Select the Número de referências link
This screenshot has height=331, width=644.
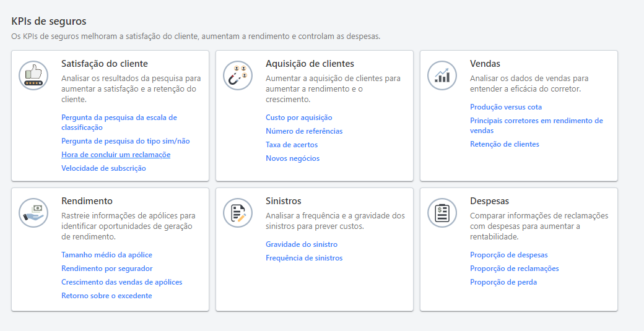[303, 131]
